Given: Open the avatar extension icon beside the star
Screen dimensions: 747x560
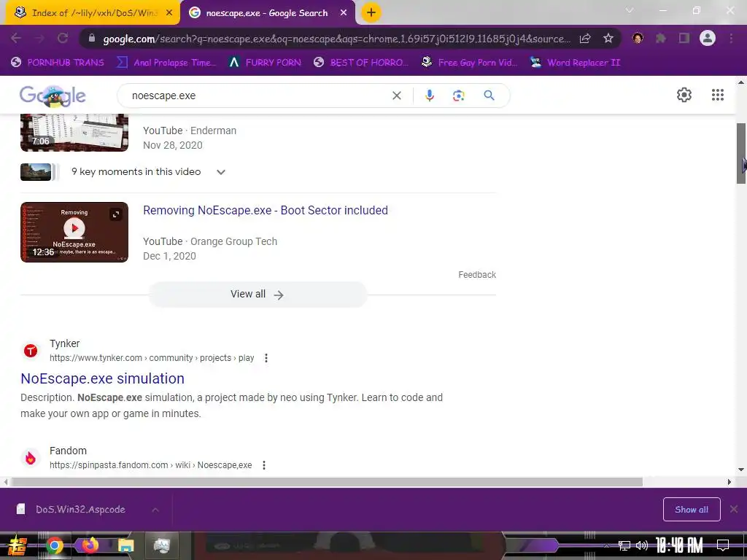Looking at the screenshot, I should pos(638,39).
